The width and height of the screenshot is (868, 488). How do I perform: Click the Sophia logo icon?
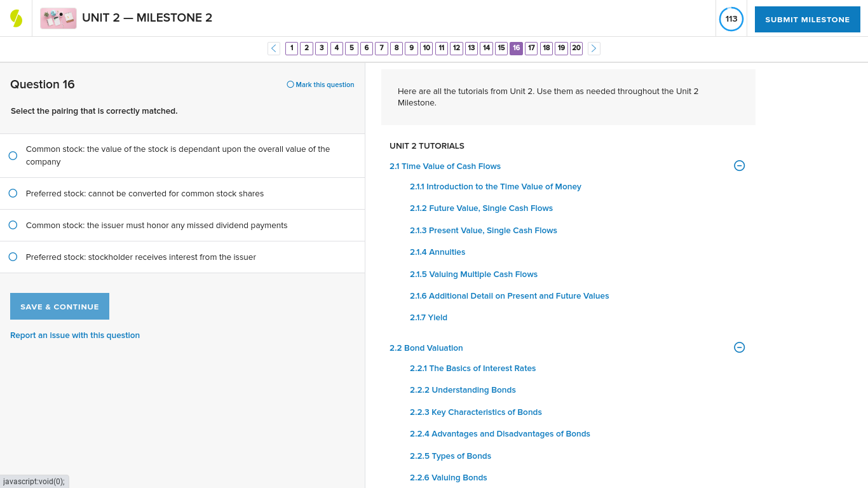point(17,18)
